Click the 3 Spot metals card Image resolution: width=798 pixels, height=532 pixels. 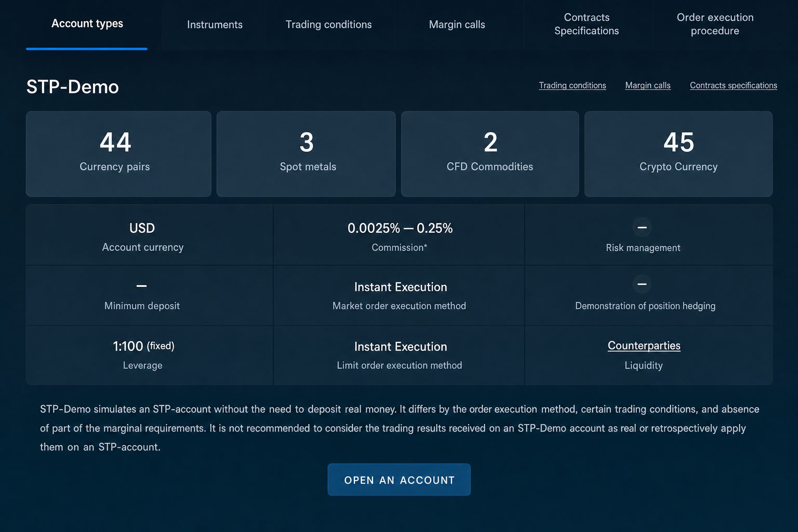306,154
